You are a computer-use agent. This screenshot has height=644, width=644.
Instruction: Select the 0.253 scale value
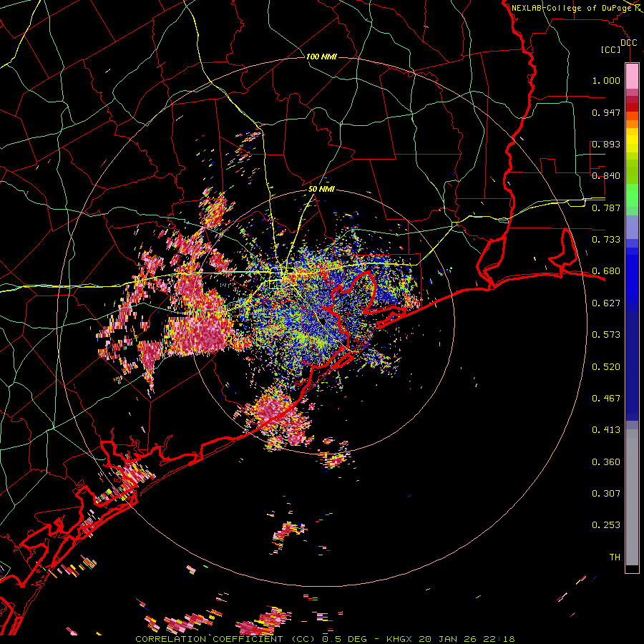(606, 525)
